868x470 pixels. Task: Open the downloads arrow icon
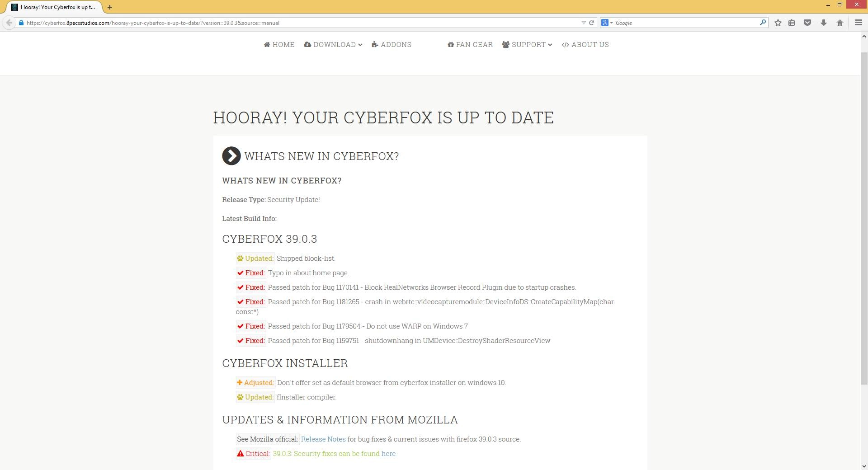(x=824, y=23)
